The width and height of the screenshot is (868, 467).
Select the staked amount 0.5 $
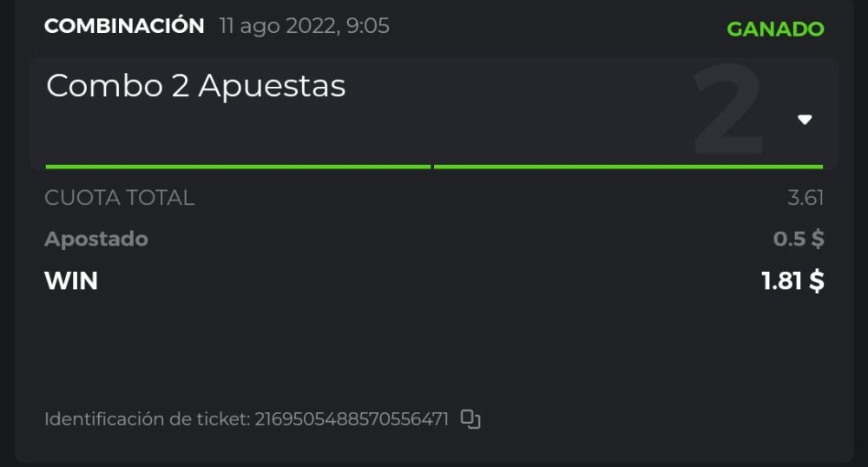point(799,239)
